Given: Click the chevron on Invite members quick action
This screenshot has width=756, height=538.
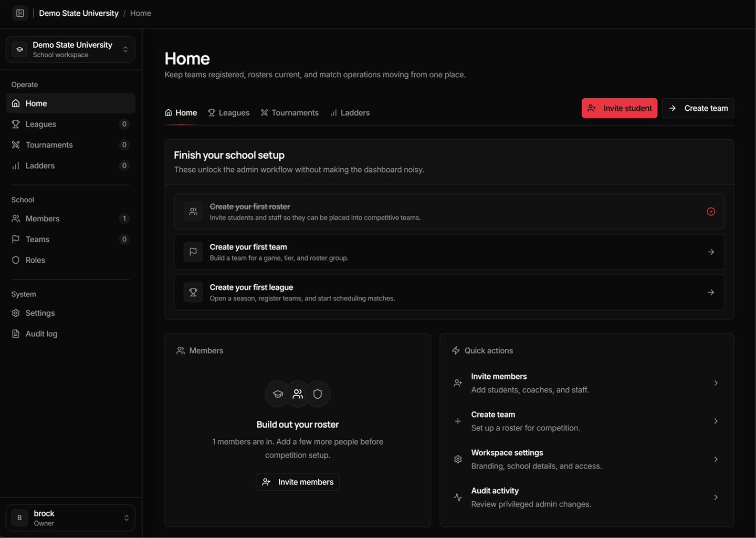Looking at the screenshot, I should click(x=716, y=383).
